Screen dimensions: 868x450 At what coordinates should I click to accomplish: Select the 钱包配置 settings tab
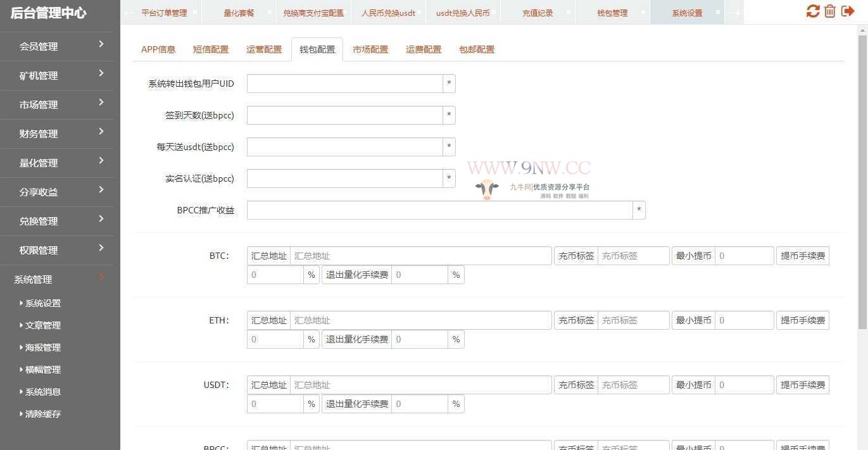317,49
